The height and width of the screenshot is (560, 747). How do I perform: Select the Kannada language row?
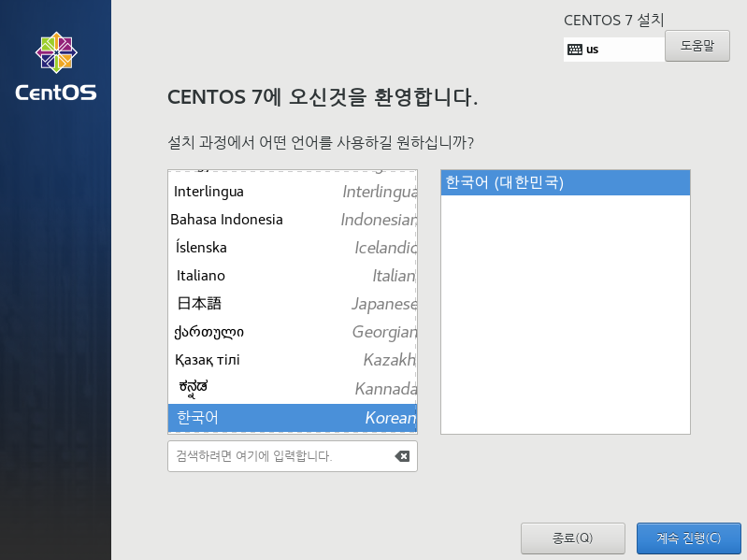point(293,389)
